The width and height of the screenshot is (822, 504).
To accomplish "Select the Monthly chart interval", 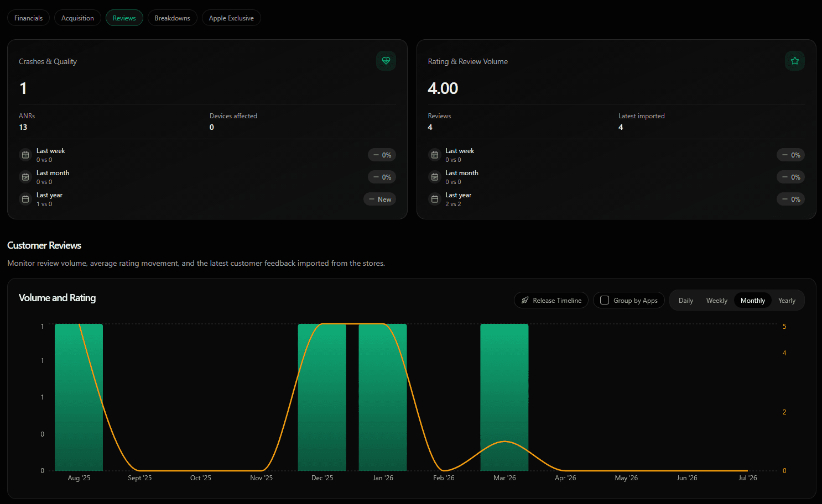I will tap(753, 301).
